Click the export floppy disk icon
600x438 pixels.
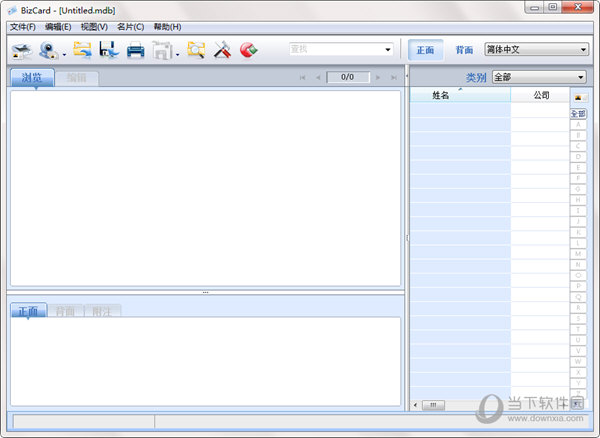(x=109, y=50)
